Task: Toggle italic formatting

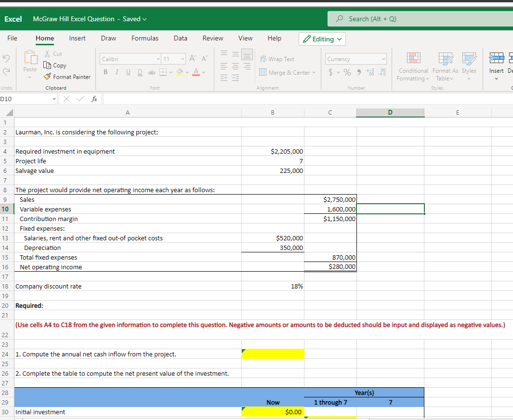Action: coord(116,72)
